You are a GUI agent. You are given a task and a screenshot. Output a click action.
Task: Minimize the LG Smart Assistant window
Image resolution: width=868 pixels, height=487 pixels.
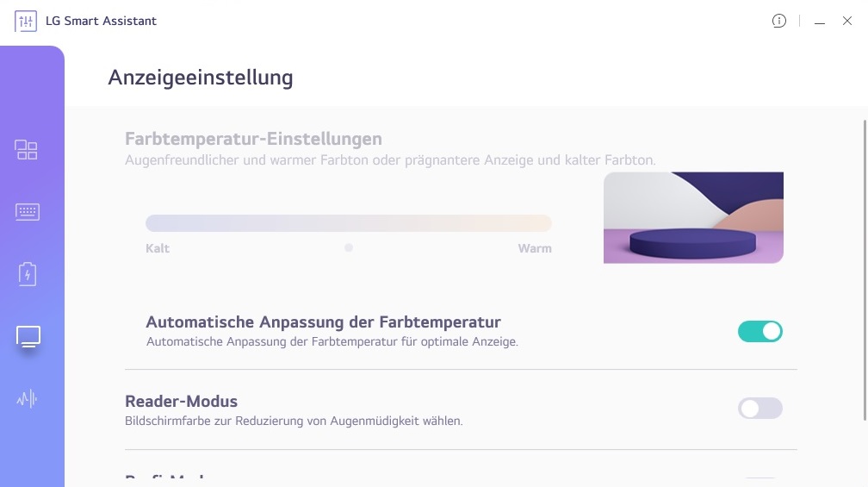[x=820, y=22]
